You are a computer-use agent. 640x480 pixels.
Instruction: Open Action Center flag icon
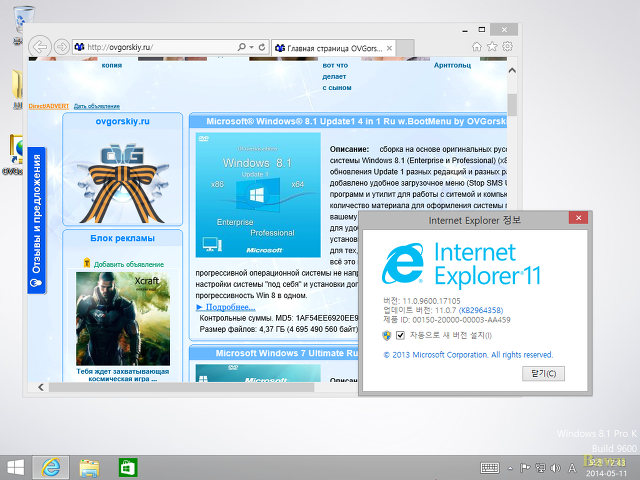pos(524,468)
